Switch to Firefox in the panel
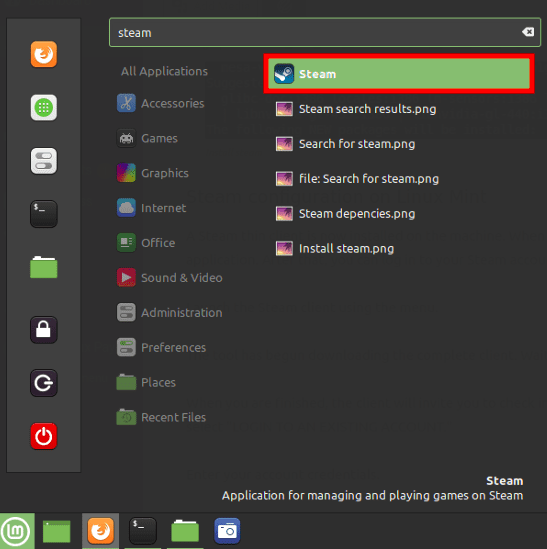 click(101, 531)
